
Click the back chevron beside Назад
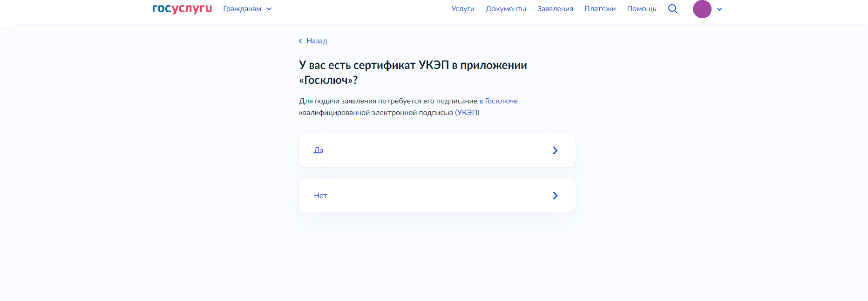click(x=300, y=41)
